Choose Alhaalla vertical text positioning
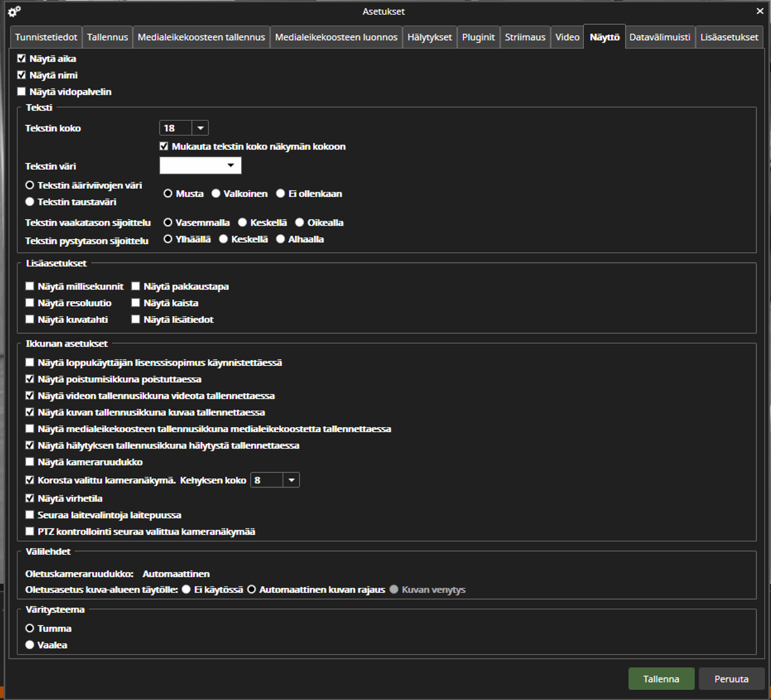771x700 pixels. [x=280, y=238]
